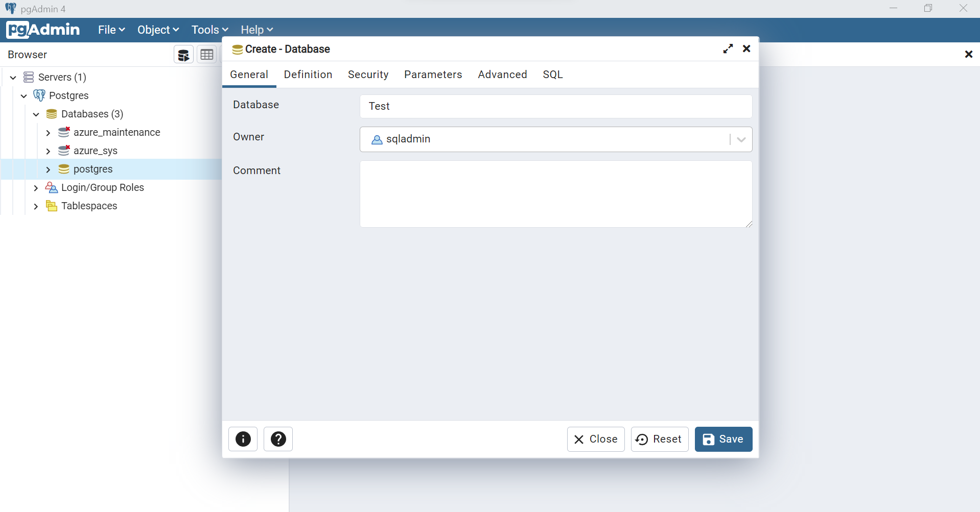980x512 pixels.
Task: Click the View Data table grid icon
Action: [x=207, y=55]
